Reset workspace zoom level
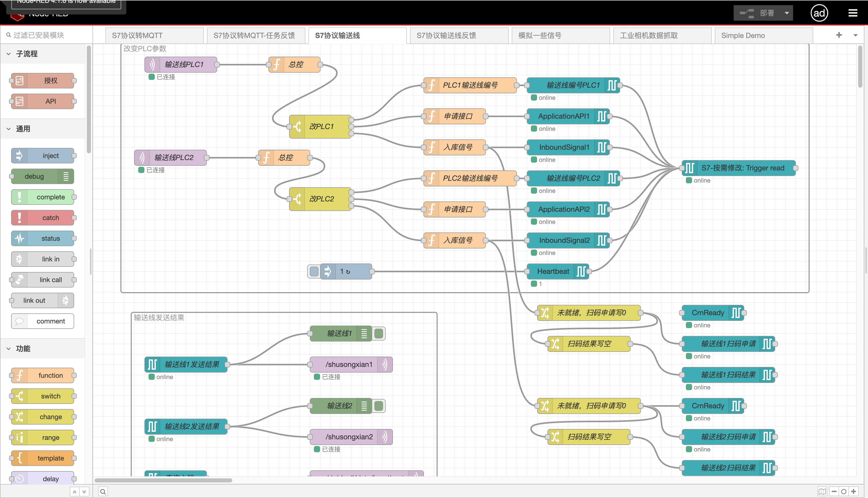 click(x=844, y=492)
